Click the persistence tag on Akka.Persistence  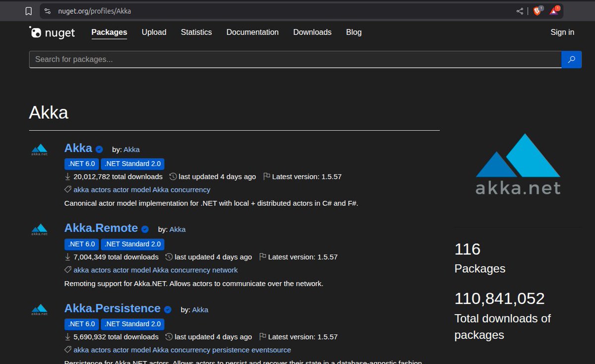pos(231,350)
